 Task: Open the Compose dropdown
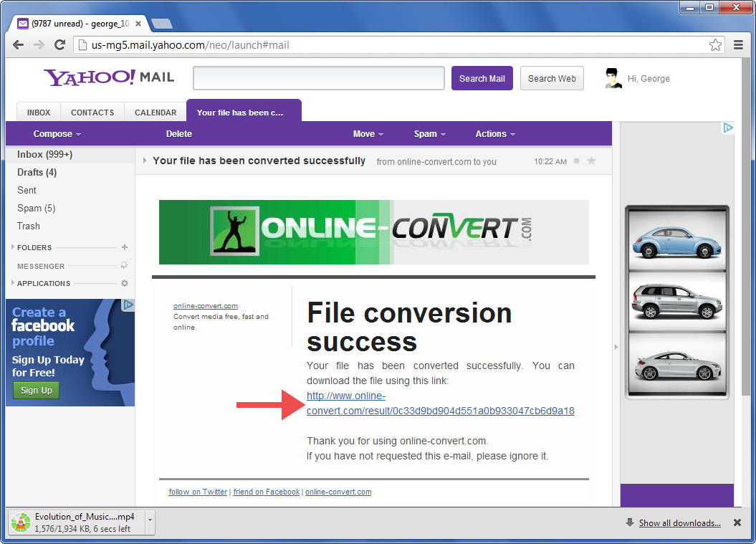tap(57, 133)
